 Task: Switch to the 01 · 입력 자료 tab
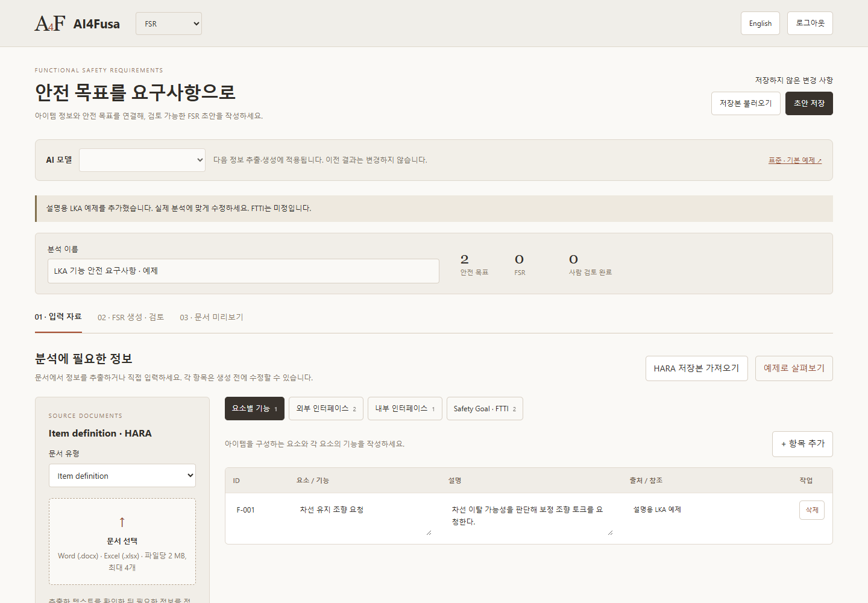(x=58, y=317)
